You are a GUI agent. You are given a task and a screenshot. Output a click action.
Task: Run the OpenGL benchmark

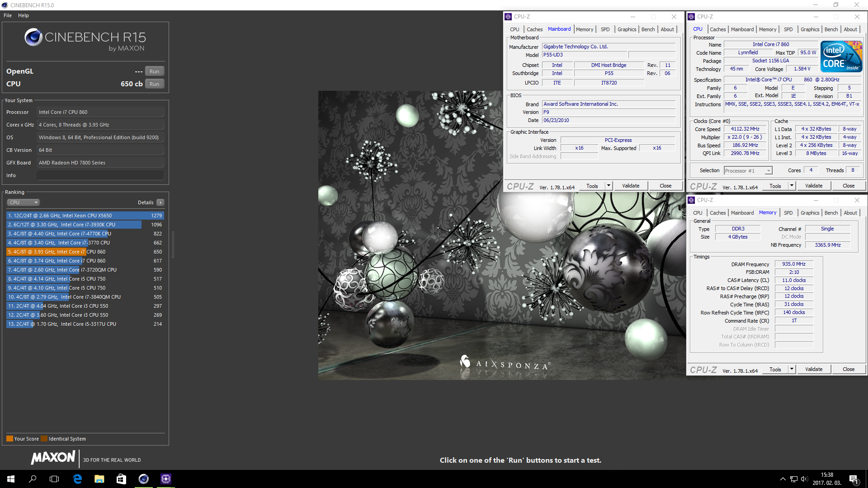[x=155, y=71]
